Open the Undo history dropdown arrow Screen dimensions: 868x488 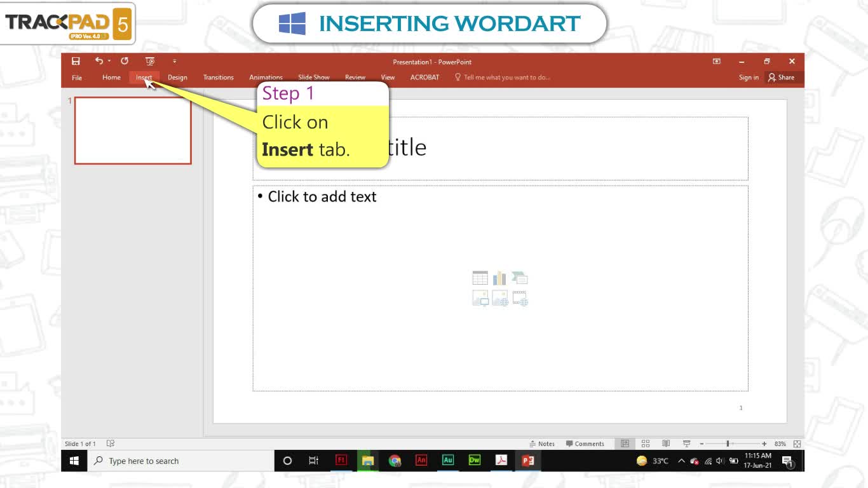click(109, 61)
